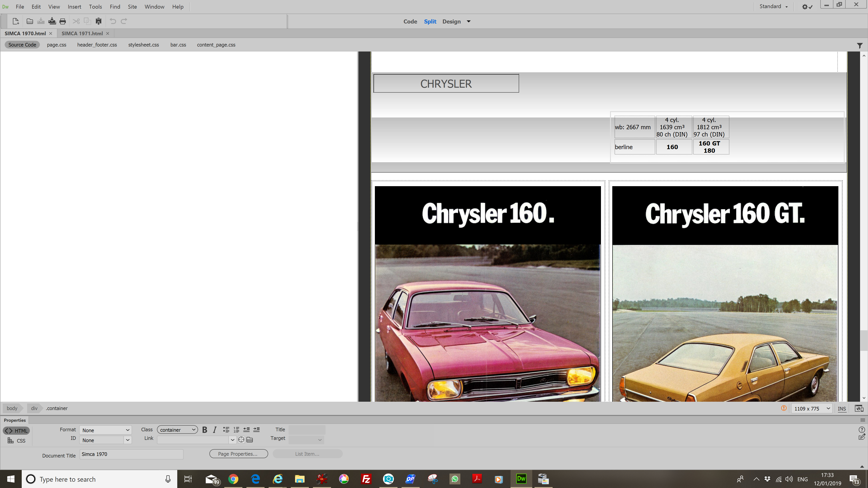Screen dimensions: 868x488
Task: Click the Save All icon
Action: click(x=52, y=21)
